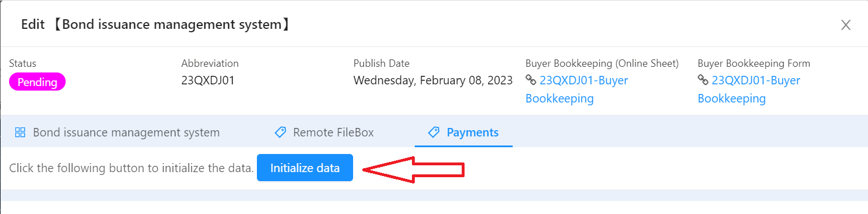Select the Payments tab

(x=463, y=132)
